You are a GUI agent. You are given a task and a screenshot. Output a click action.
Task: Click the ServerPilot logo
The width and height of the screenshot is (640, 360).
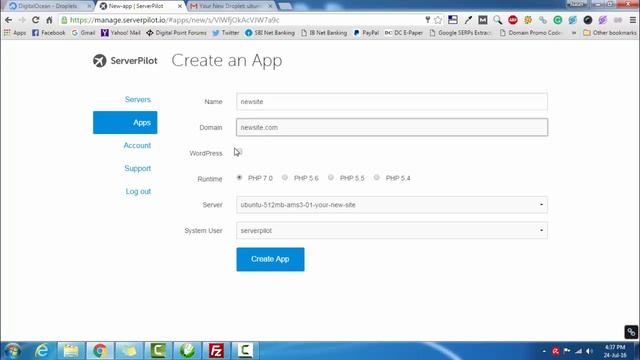tap(125, 61)
